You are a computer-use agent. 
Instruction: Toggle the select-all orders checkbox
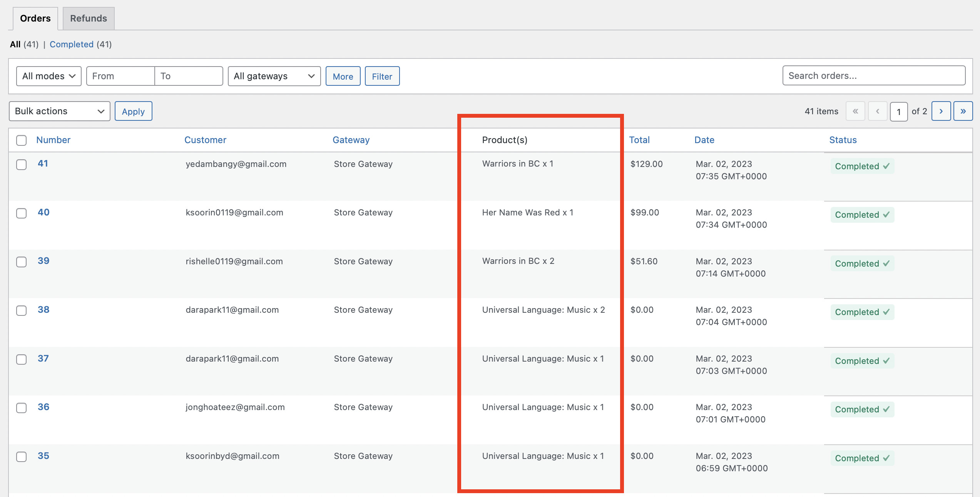pyautogui.click(x=22, y=140)
